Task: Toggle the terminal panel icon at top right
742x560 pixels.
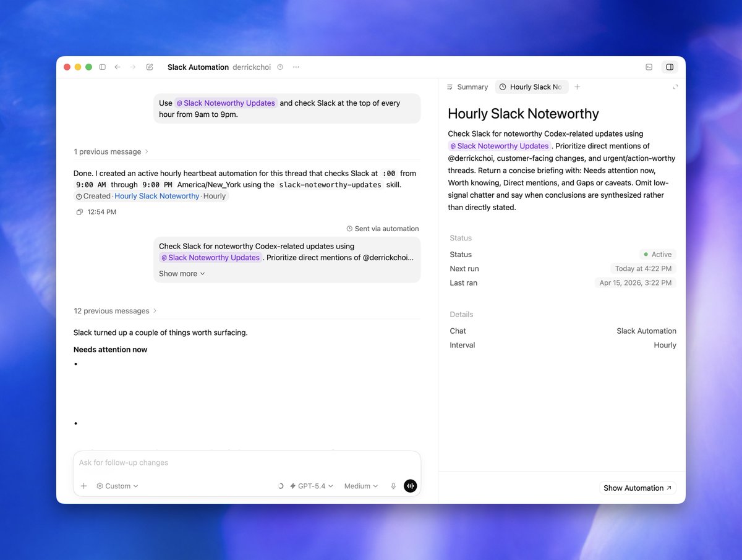Action: 649,67
